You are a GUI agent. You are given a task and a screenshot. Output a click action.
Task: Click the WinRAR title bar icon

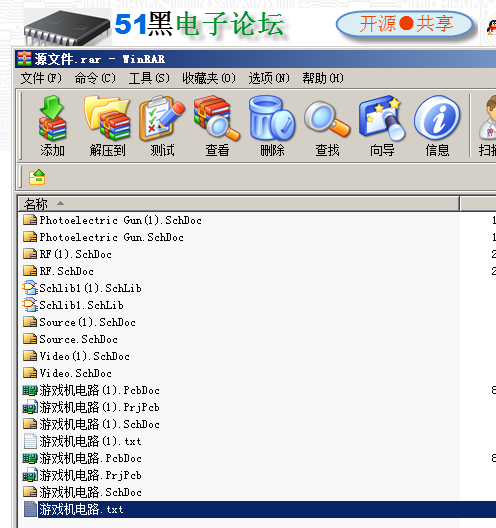pos(24,59)
